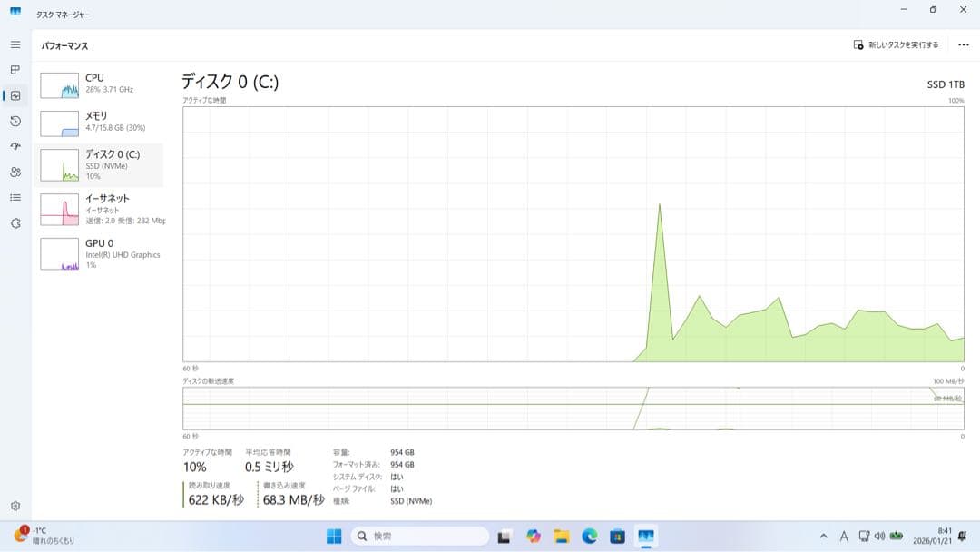Open the Details list page icon
Viewport: 980px width, 552px height.
15,197
